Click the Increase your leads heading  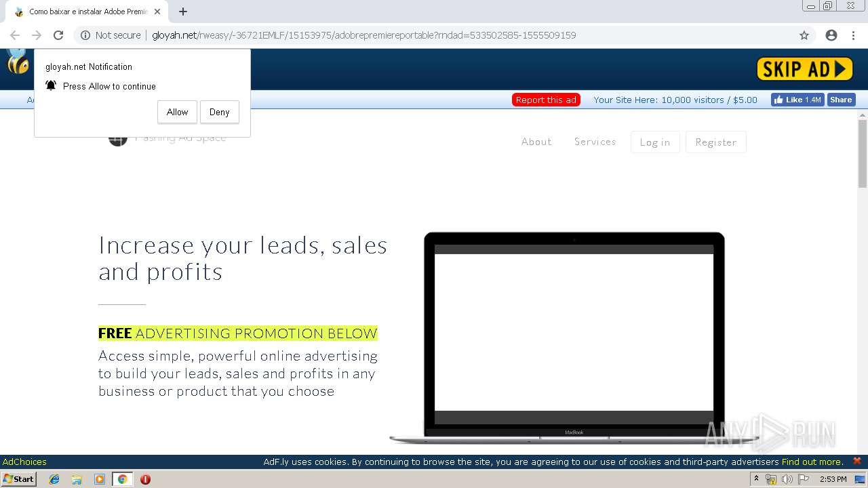coord(243,258)
